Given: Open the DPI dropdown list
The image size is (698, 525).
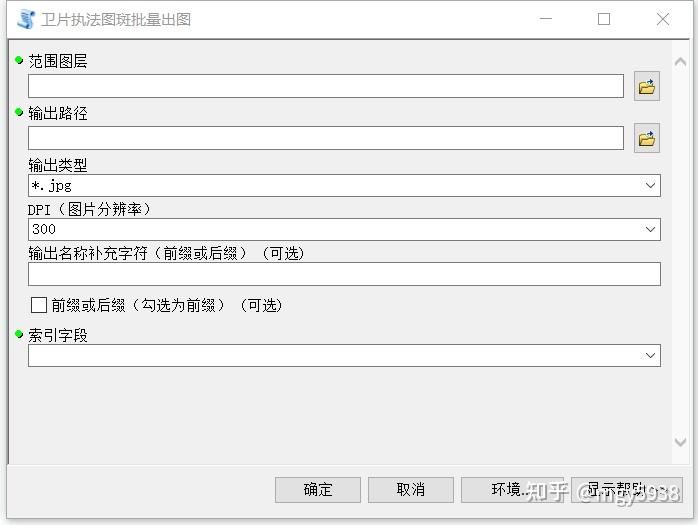Looking at the screenshot, I should (650, 229).
